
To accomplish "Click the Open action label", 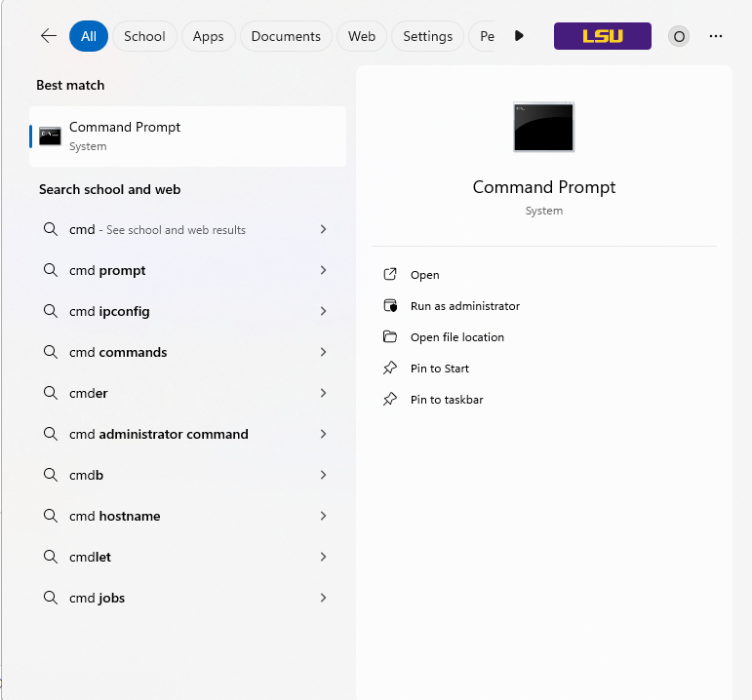I will tap(424, 275).
